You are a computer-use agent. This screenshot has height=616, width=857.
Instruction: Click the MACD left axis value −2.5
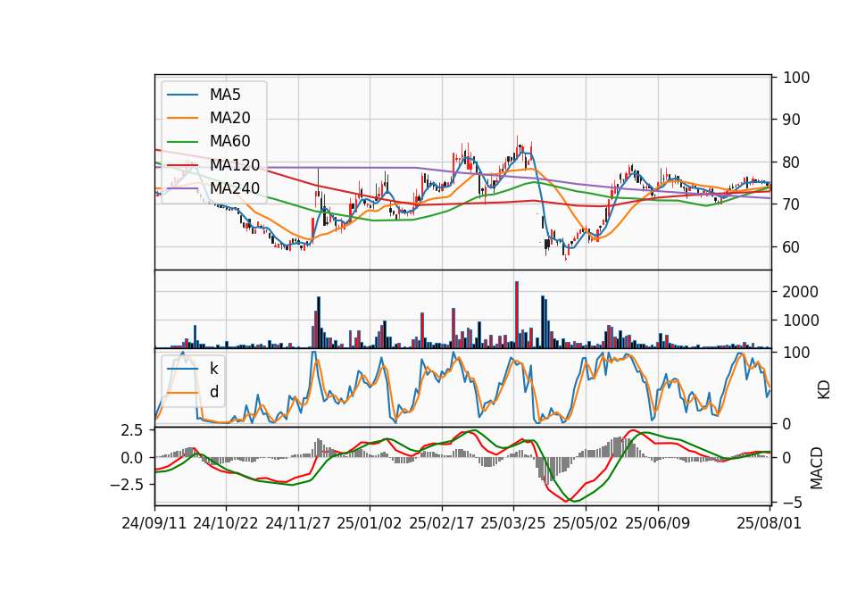pos(127,485)
